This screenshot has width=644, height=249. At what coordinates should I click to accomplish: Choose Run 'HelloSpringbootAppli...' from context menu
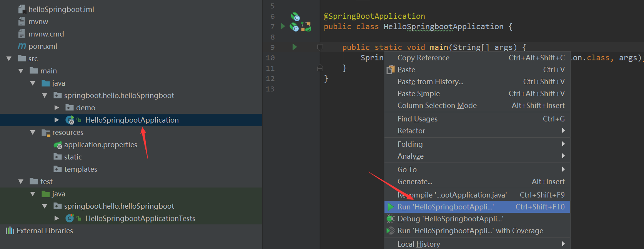click(446, 207)
